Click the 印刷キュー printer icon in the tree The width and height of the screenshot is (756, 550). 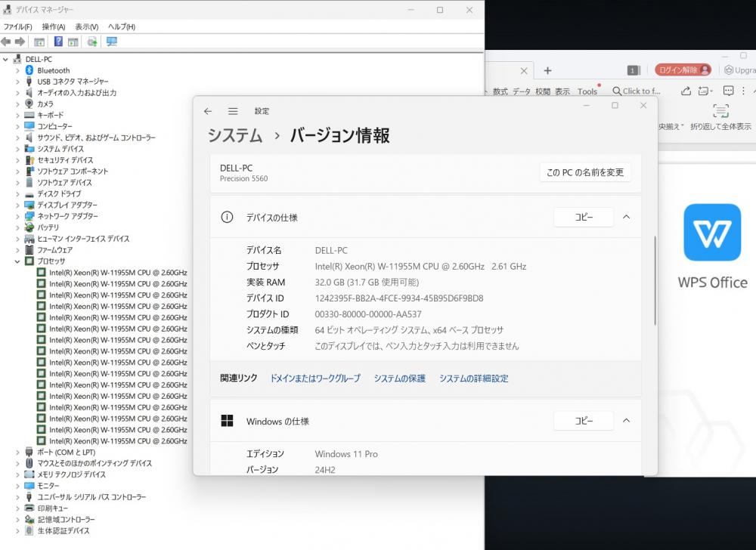coord(29,508)
